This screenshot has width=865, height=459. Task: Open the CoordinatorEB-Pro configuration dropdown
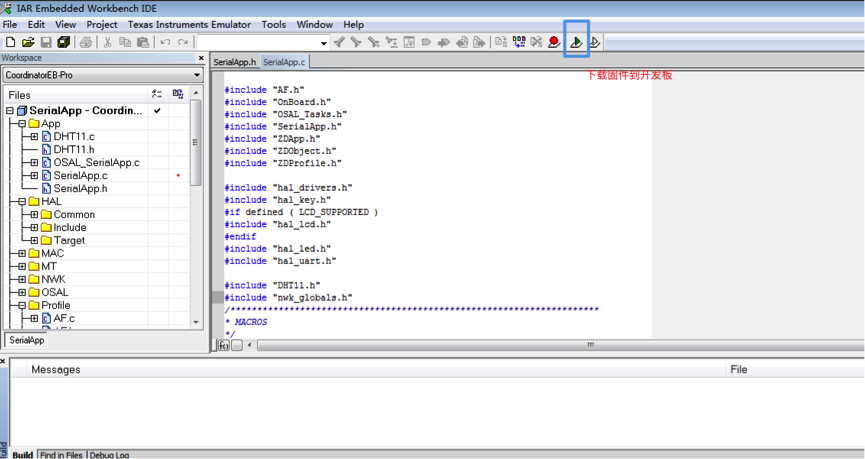[196, 75]
